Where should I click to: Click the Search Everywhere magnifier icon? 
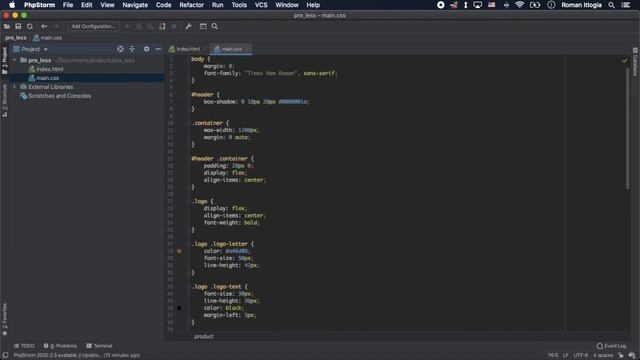(x=215, y=26)
